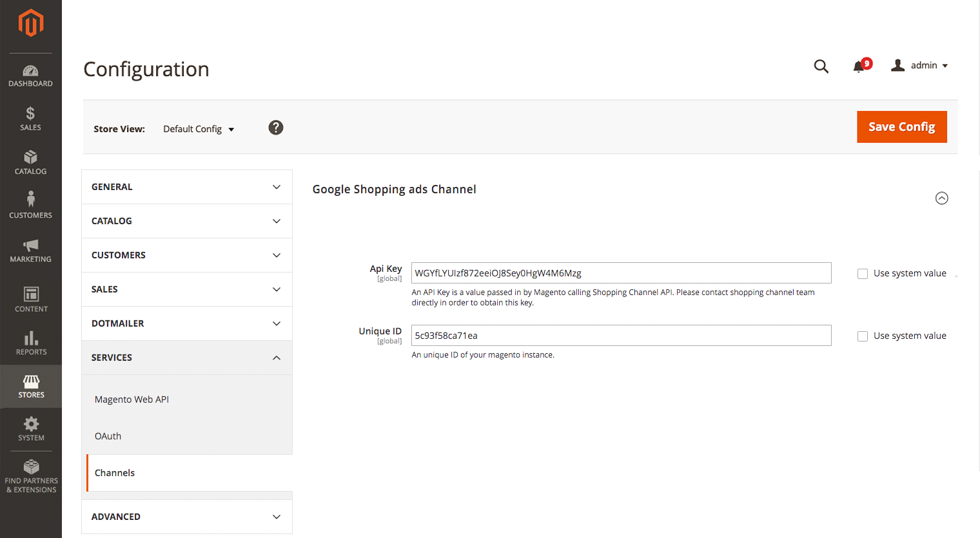Click the Api Key help description text
The height and width of the screenshot is (538, 980).
pos(613,298)
